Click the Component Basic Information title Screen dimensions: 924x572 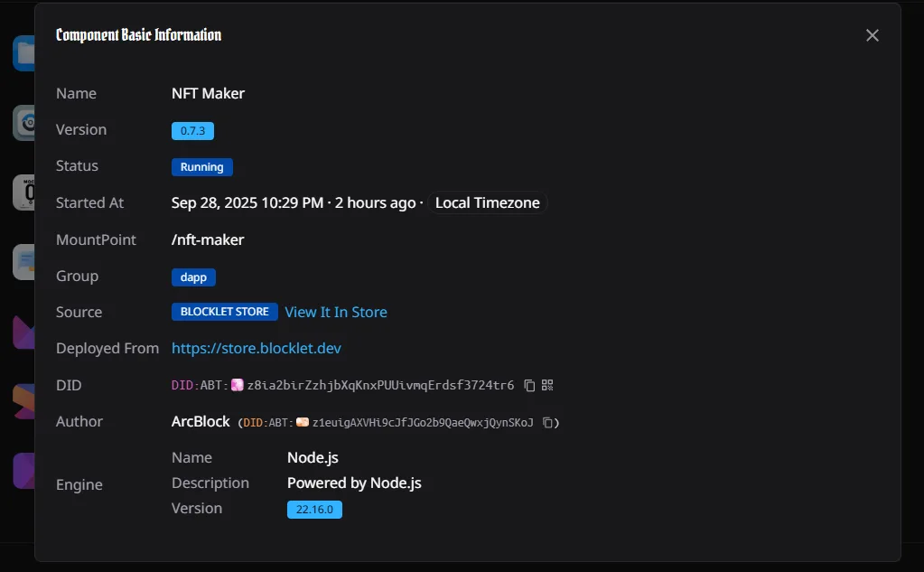[138, 35]
